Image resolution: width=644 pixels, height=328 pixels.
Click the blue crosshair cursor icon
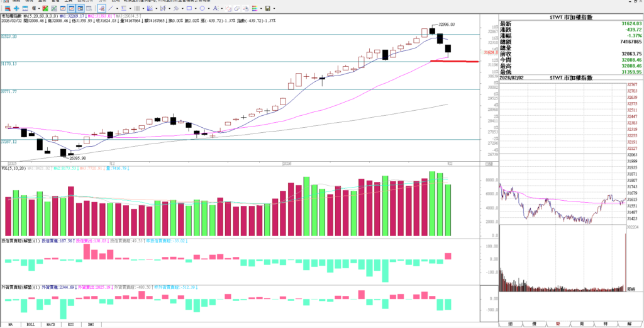(16, 8)
